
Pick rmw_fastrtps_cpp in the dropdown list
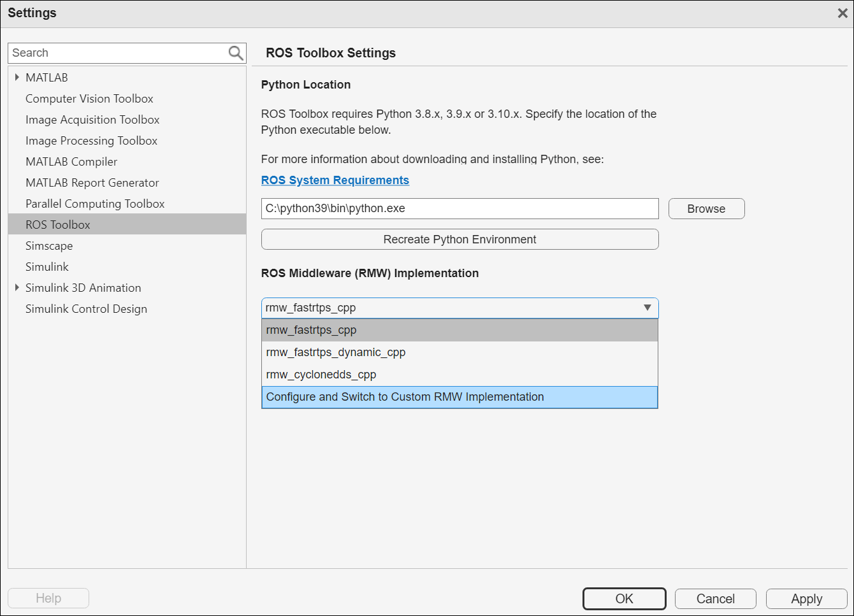[x=311, y=330]
